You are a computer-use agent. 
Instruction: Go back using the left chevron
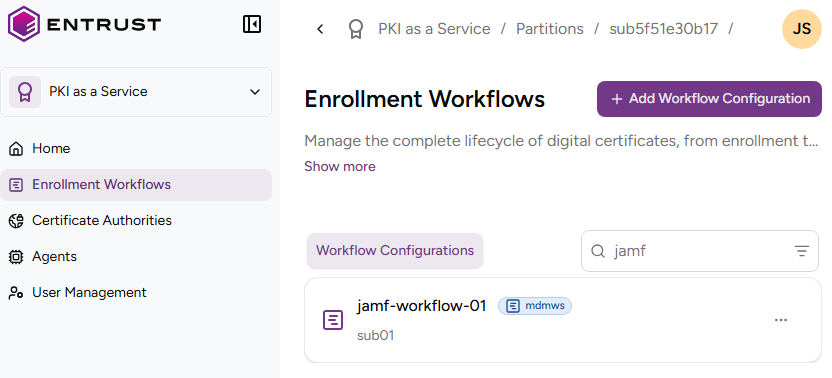pyautogui.click(x=320, y=29)
